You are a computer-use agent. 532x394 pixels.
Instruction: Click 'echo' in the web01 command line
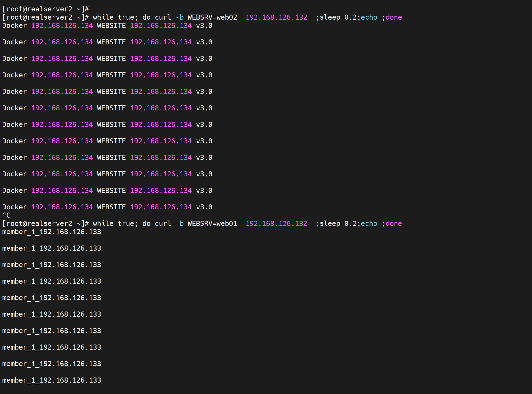click(x=369, y=223)
